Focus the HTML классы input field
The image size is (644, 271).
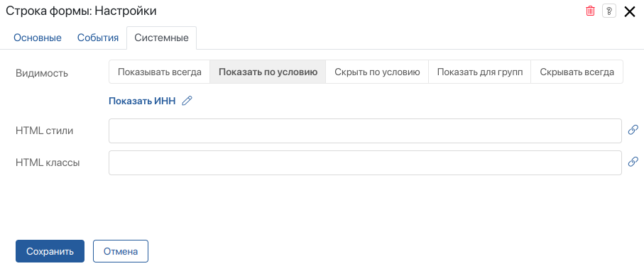(365, 162)
